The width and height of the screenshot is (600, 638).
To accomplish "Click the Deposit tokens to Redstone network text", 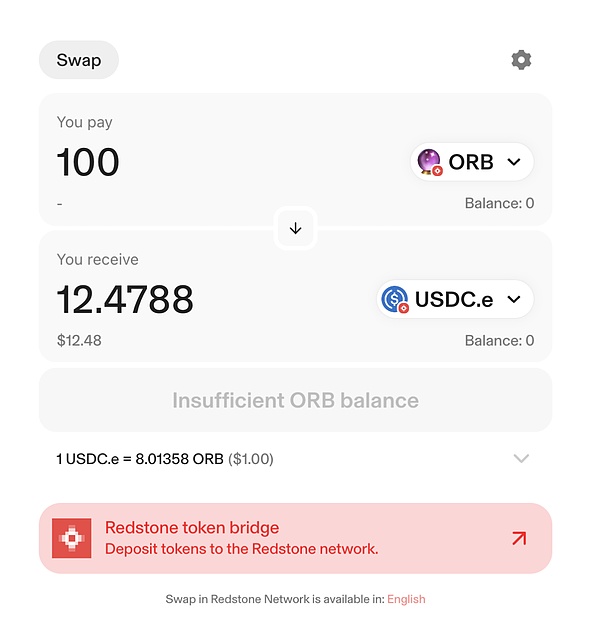I will [241, 549].
